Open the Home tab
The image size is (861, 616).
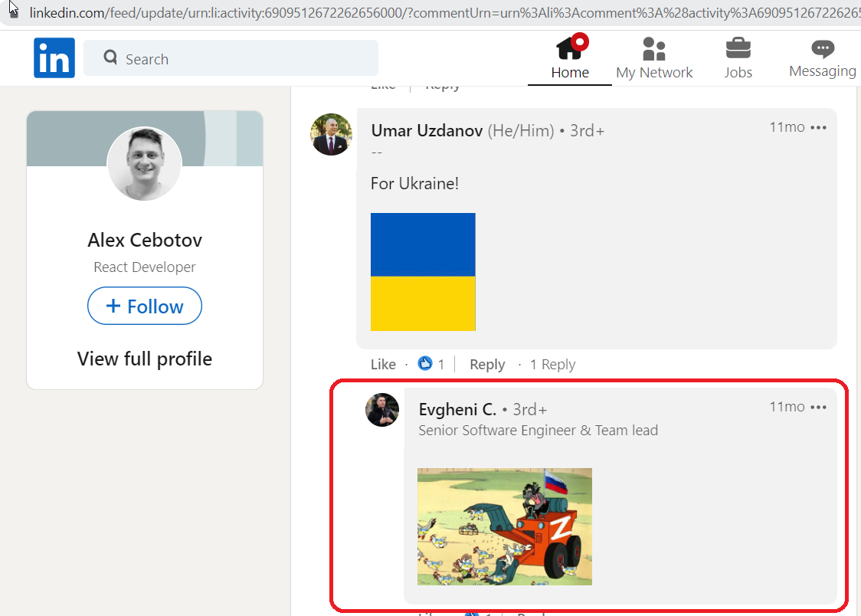coord(570,57)
